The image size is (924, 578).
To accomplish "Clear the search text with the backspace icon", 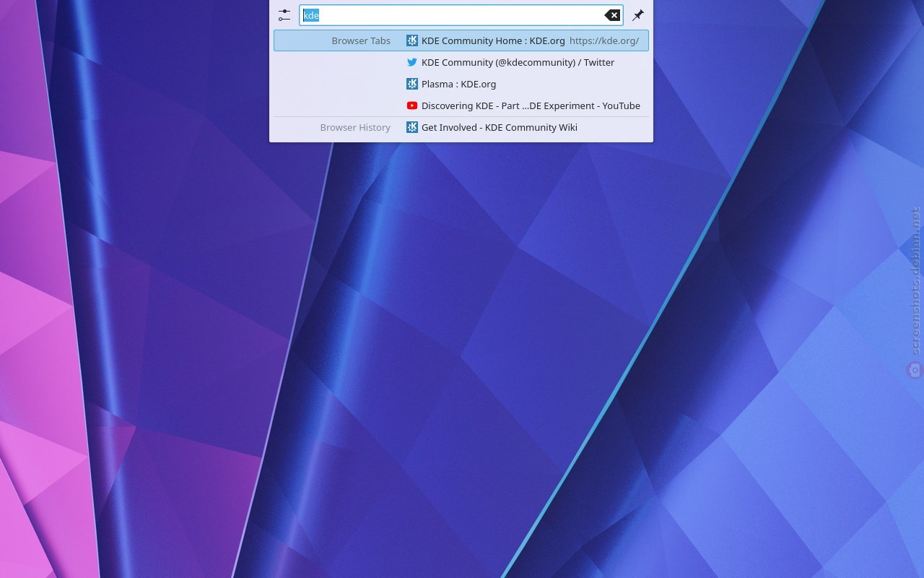I will [x=612, y=15].
